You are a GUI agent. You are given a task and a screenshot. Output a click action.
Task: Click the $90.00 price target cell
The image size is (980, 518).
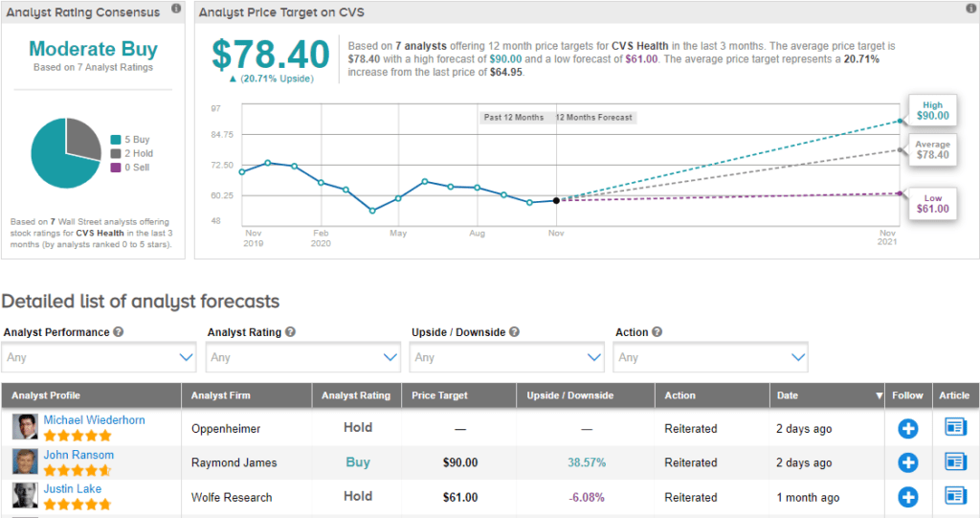460,462
